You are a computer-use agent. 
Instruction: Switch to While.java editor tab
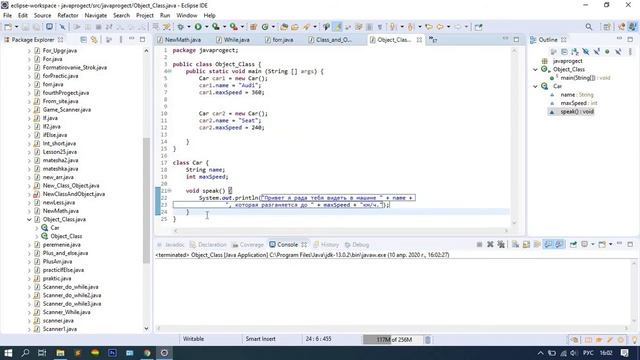[233, 40]
